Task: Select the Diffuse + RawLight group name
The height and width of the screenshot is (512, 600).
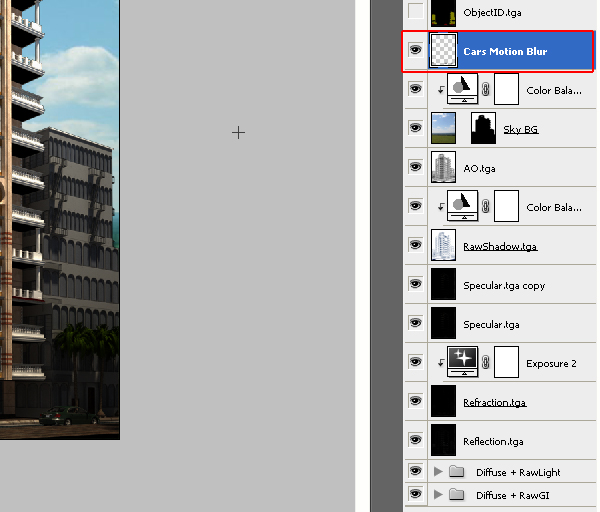Action: coord(518,473)
